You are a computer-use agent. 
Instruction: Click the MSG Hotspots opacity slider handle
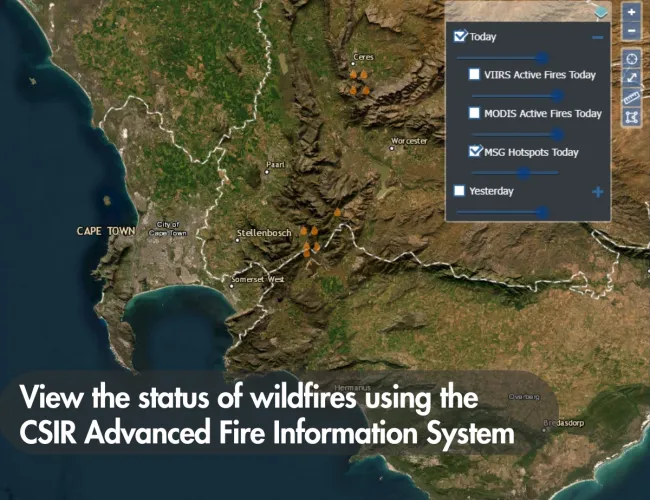tap(524, 173)
